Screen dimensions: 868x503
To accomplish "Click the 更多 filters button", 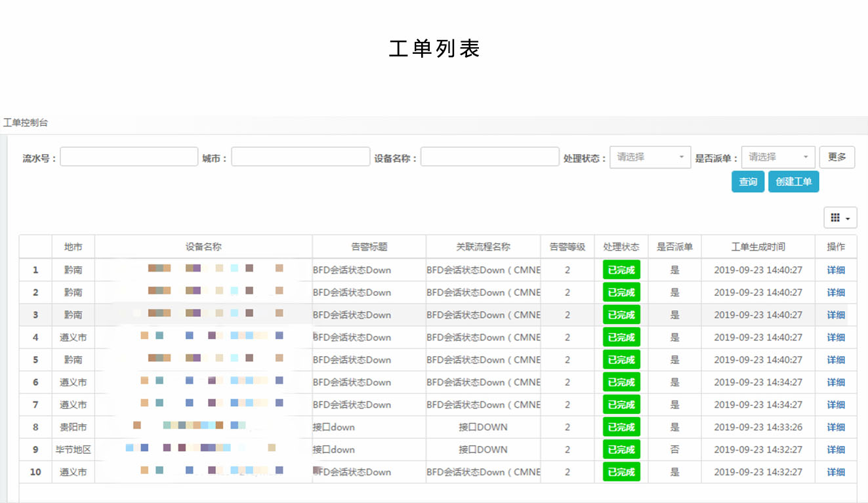I will click(837, 157).
